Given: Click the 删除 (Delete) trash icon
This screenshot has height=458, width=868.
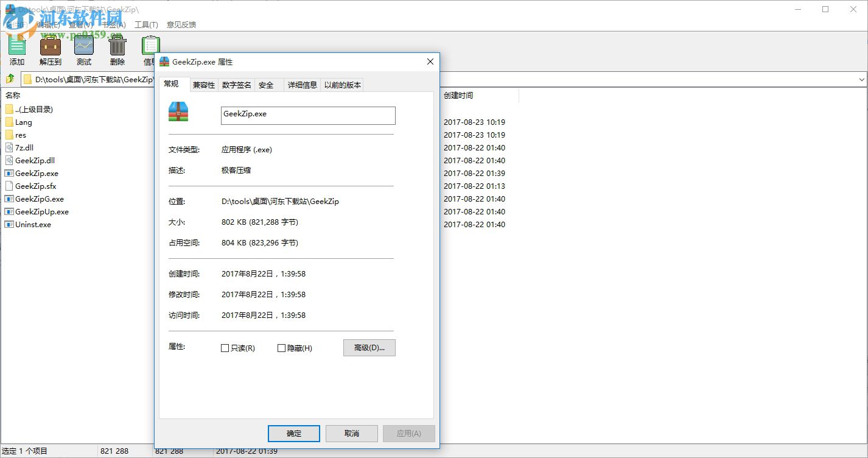Looking at the screenshot, I should [x=117, y=49].
